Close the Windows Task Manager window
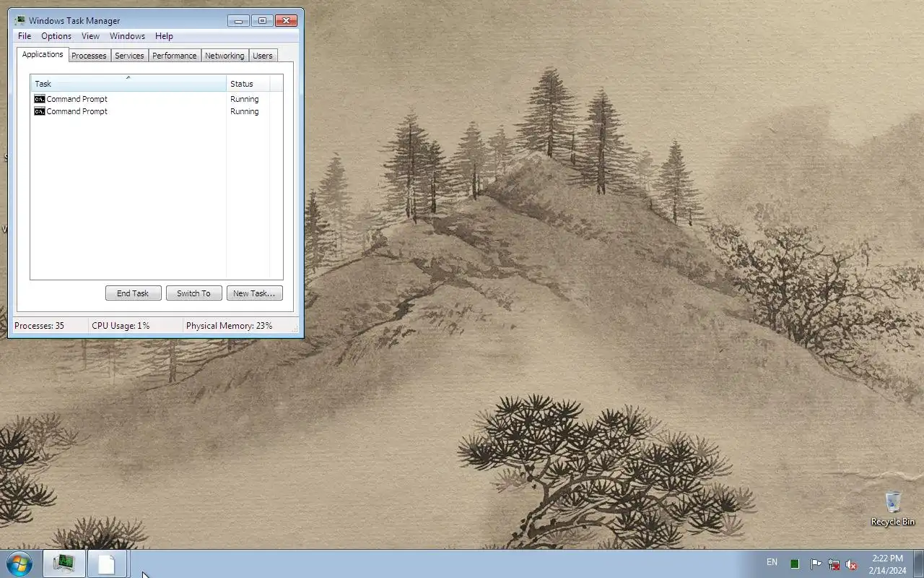 [286, 21]
